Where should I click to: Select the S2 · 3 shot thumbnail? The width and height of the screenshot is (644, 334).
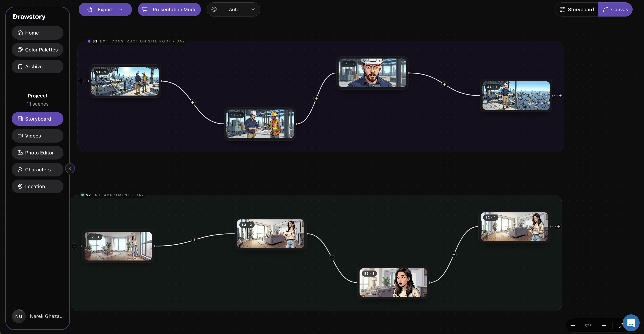point(393,283)
